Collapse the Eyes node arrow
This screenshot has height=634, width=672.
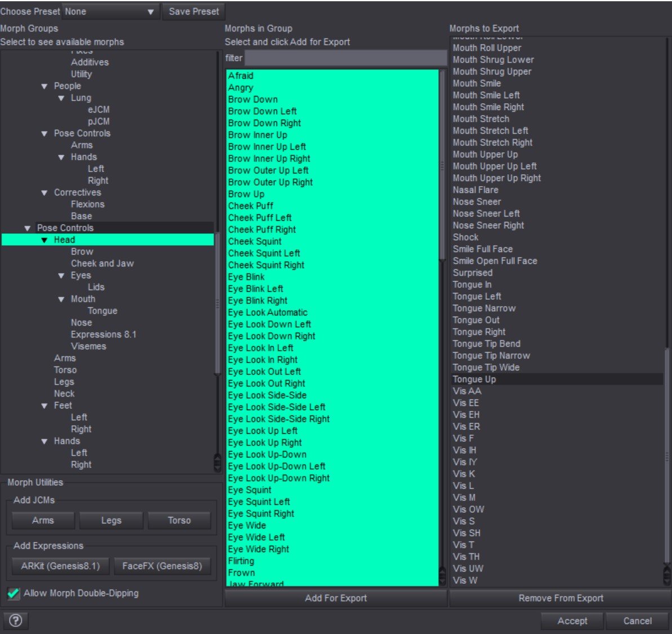pos(61,276)
